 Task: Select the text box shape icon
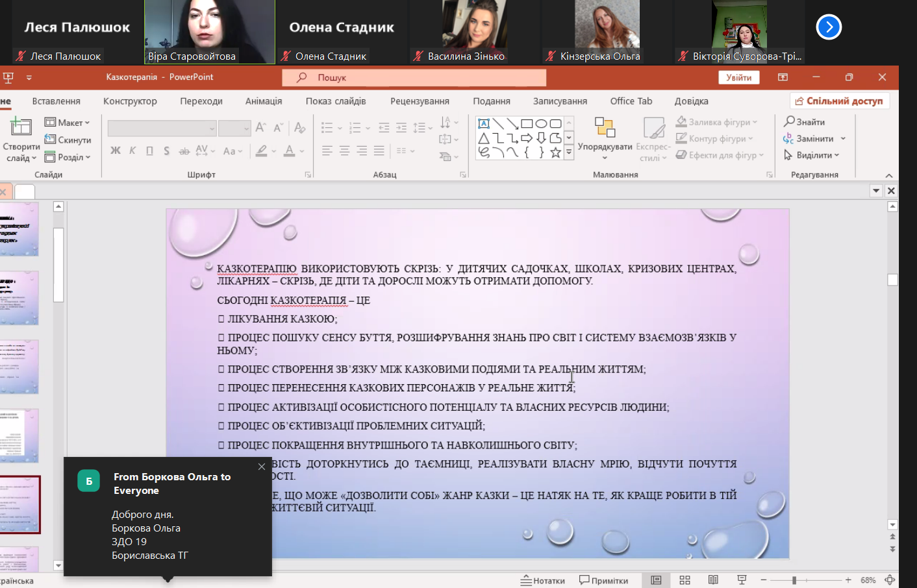pyautogui.click(x=484, y=123)
